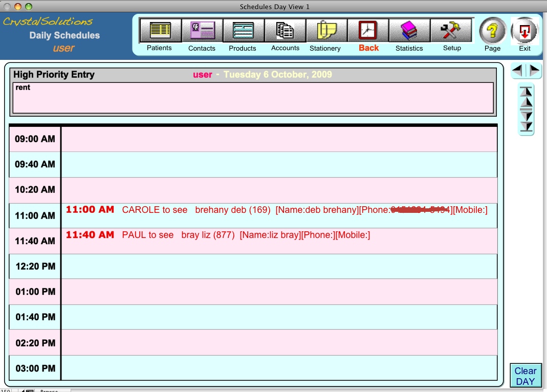Viewport: 547px width, 392px height.
Task: Open the Contacts card icon
Action: (x=202, y=30)
